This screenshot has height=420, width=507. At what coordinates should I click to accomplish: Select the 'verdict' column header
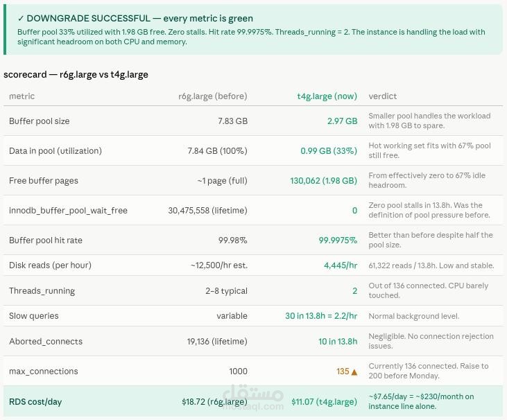383,96
